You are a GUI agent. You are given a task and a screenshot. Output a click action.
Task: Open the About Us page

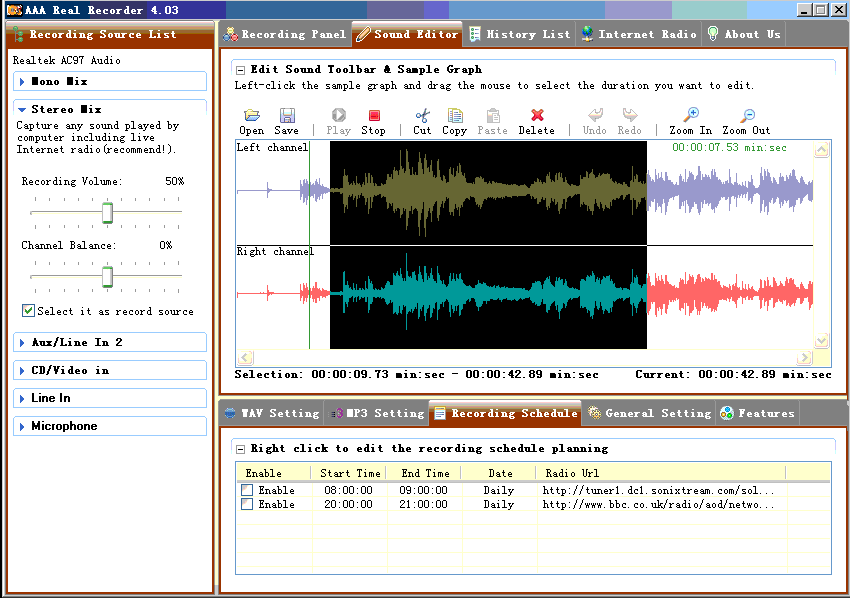(744, 33)
